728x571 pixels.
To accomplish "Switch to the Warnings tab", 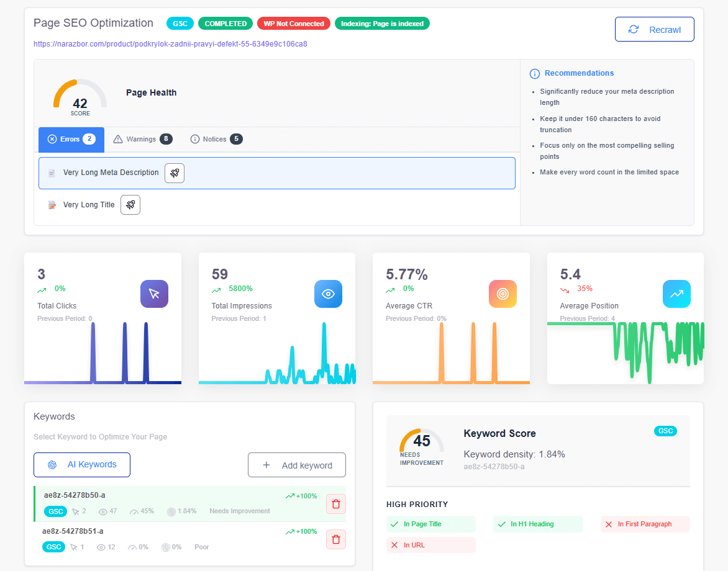I will click(x=142, y=139).
